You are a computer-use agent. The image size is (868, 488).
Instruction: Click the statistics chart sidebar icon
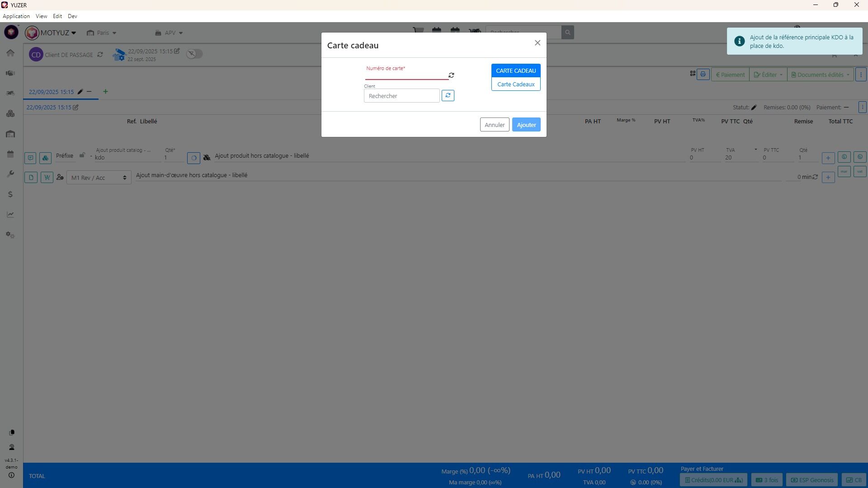[10, 215]
